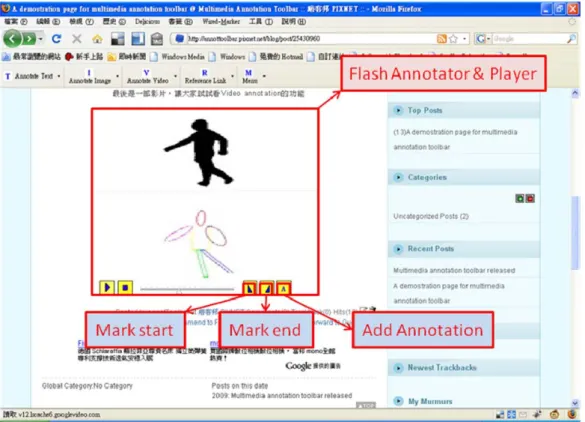Click the site favicon in the address bar
The width and height of the screenshot is (585, 422).
coord(179,38)
